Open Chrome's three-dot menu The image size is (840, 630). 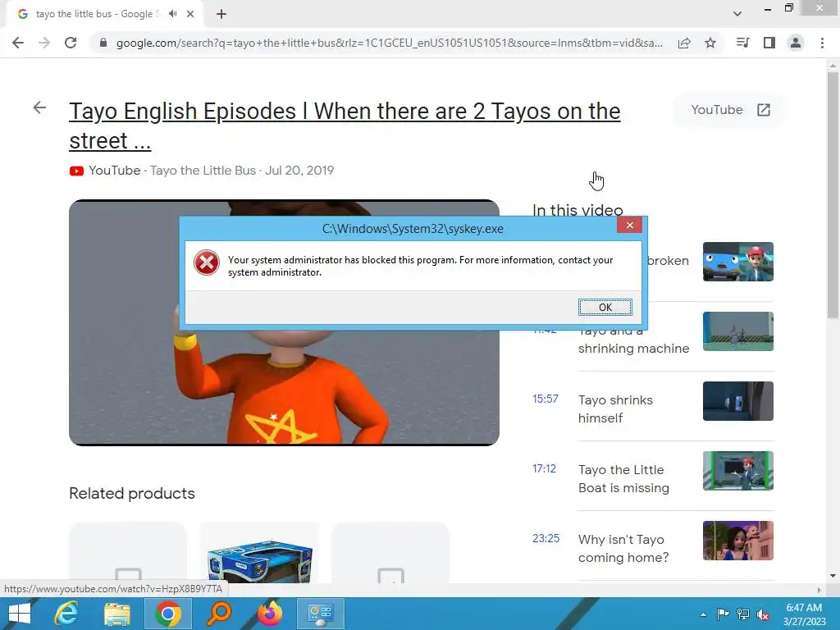pyautogui.click(x=822, y=43)
